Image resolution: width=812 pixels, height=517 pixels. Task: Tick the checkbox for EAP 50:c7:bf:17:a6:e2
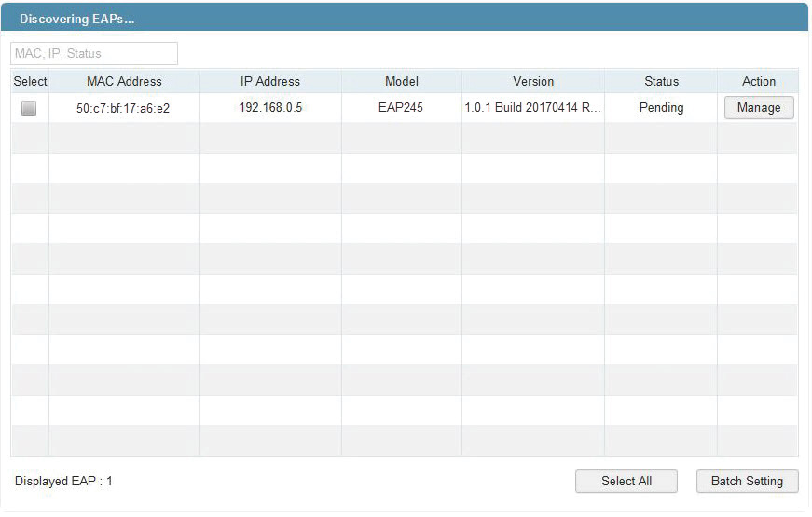click(29, 108)
